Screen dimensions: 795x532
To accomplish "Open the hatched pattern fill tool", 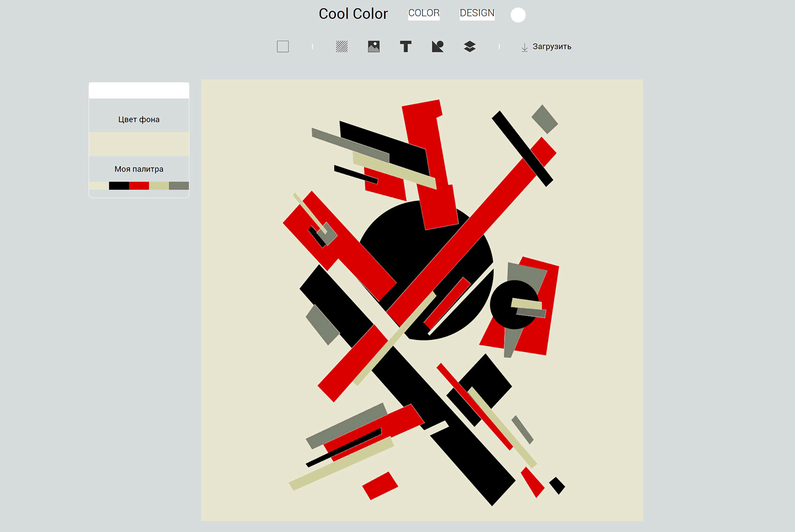I will click(342, 47).
